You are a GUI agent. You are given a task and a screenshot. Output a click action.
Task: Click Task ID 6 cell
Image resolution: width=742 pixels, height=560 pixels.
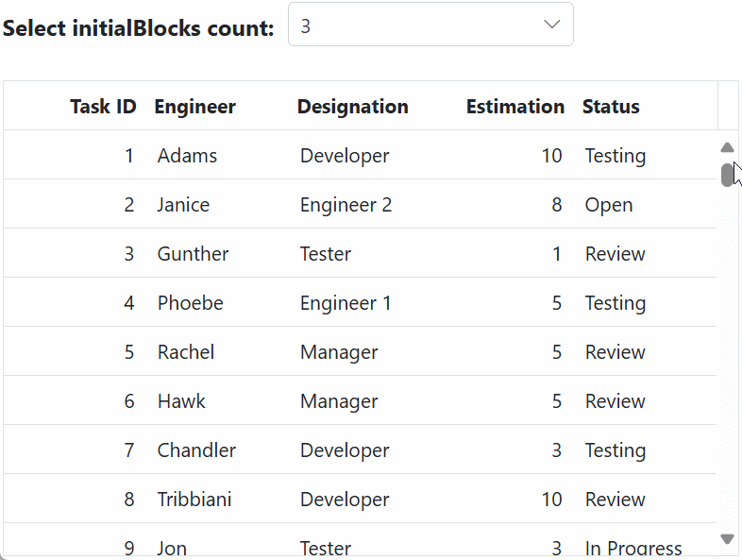click(x=129, y=401)
